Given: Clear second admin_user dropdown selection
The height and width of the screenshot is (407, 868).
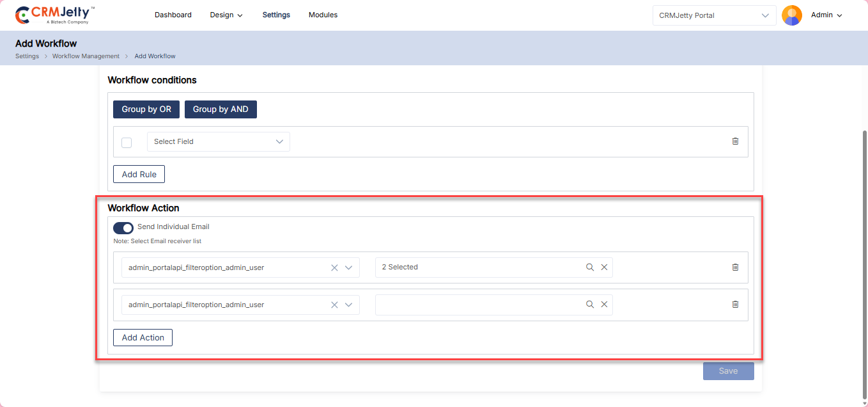Looking at the screenshot, I should click(334, 305).
